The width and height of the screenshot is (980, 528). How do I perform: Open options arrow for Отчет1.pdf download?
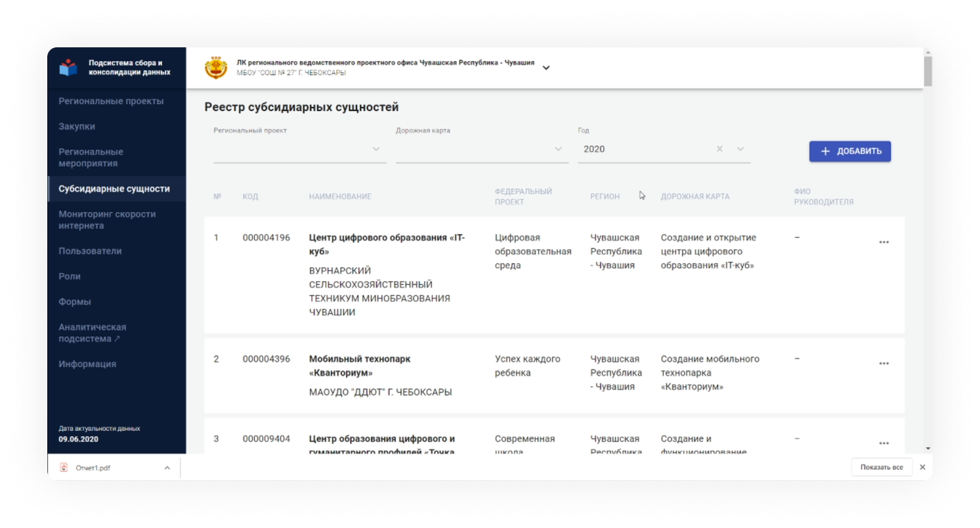pos(167,468)
